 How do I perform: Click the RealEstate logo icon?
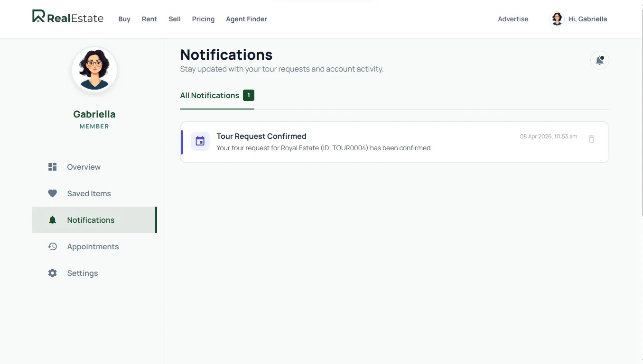coord(39,17)
